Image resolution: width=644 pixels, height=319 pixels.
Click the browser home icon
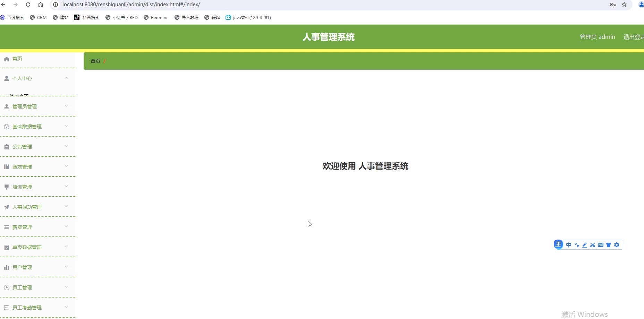[x=41, y=5]
